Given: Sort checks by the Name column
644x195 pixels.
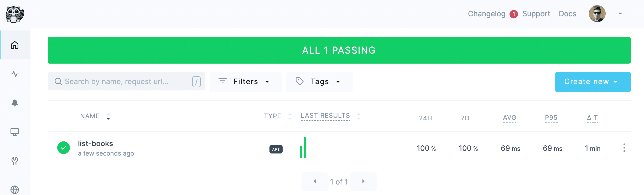Looking at the screenshot, I should pos(90,116).
